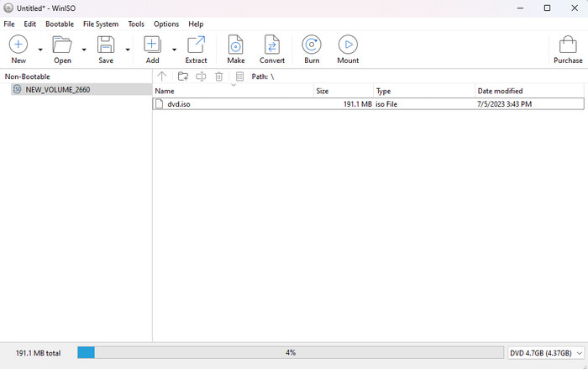
Task: Open the Options menu
Action: [166, 24]
